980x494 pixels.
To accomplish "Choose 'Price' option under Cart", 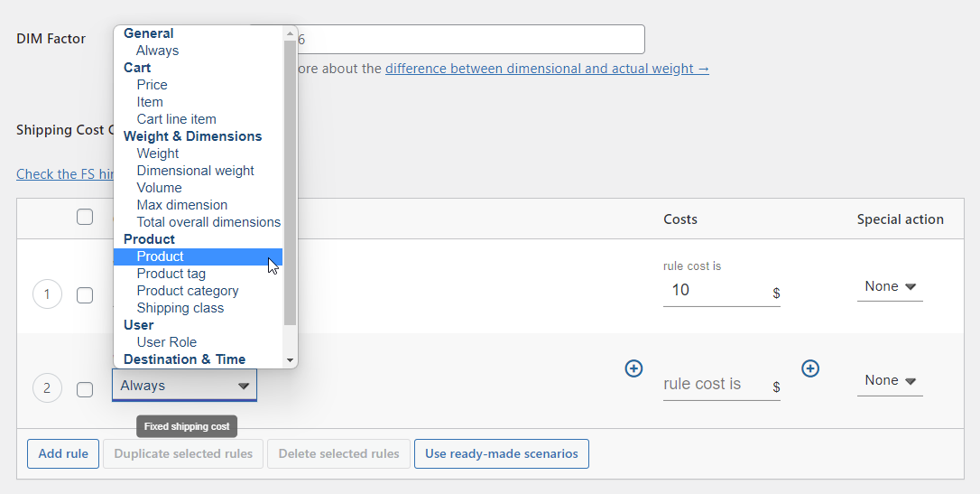I will pos(199,85).
